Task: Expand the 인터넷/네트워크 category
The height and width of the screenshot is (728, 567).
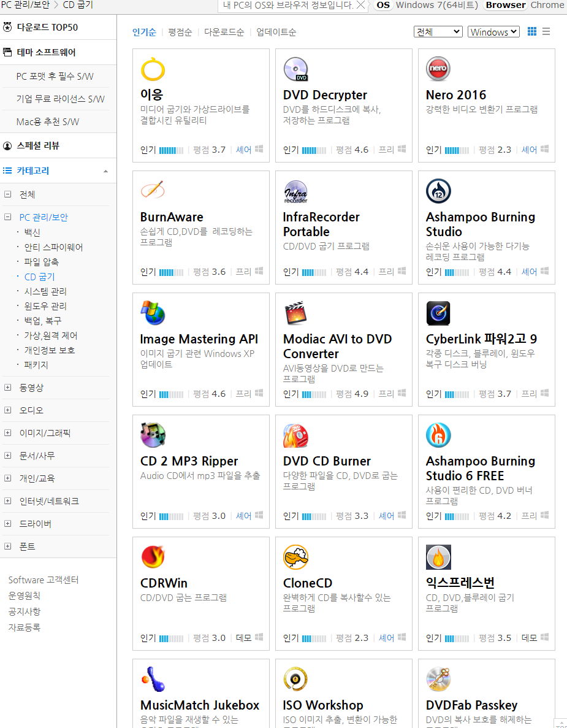Action: [x=8, y=501]
